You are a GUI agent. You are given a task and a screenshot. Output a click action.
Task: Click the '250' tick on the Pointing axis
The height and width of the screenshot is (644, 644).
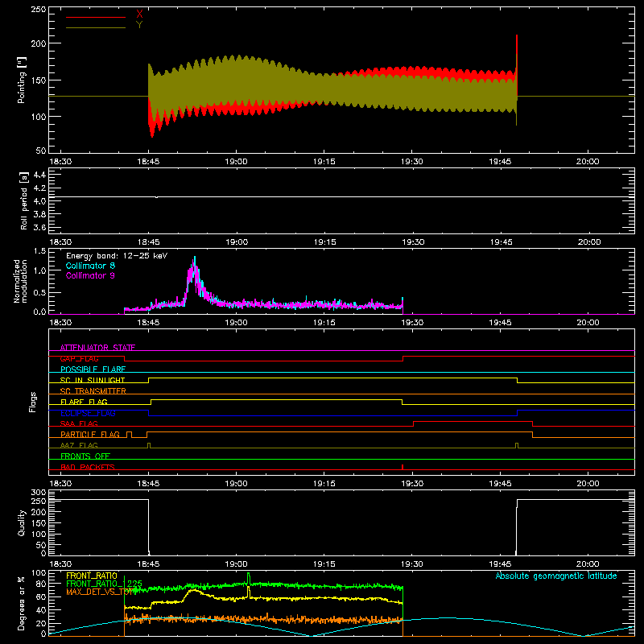[38, 10]
